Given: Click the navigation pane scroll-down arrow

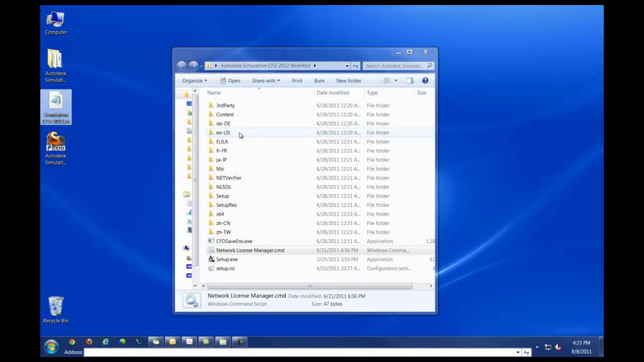Looking at the screenshot, I should click(195, 286).
